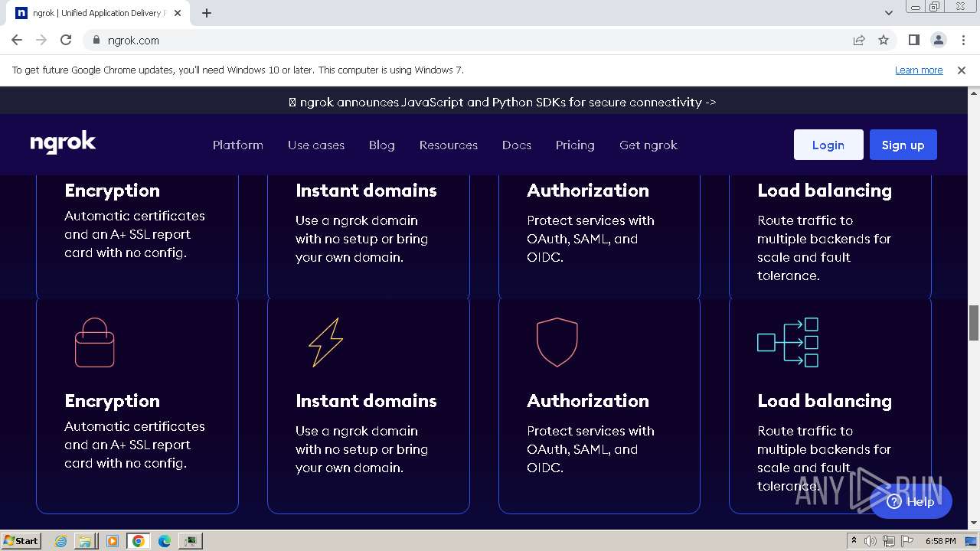980x551 pixels.
Task: Open Internet Explorer from taskbar
Action: [x=60, y=541]
